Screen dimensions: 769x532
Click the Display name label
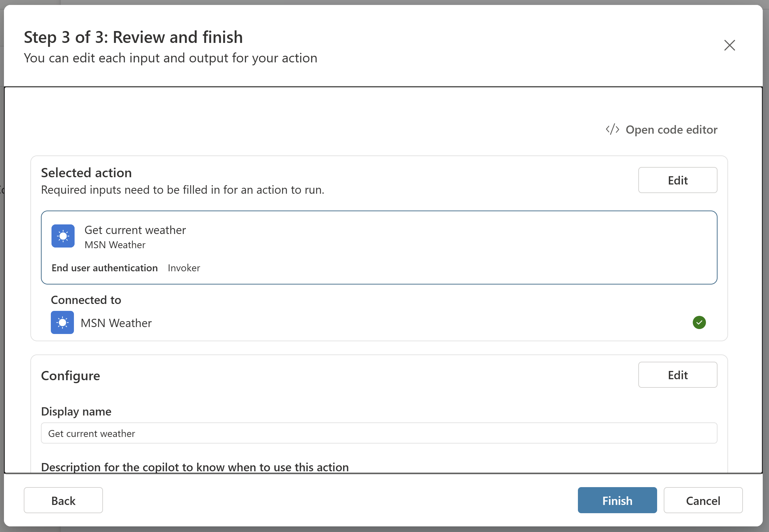tap(76, 412)
